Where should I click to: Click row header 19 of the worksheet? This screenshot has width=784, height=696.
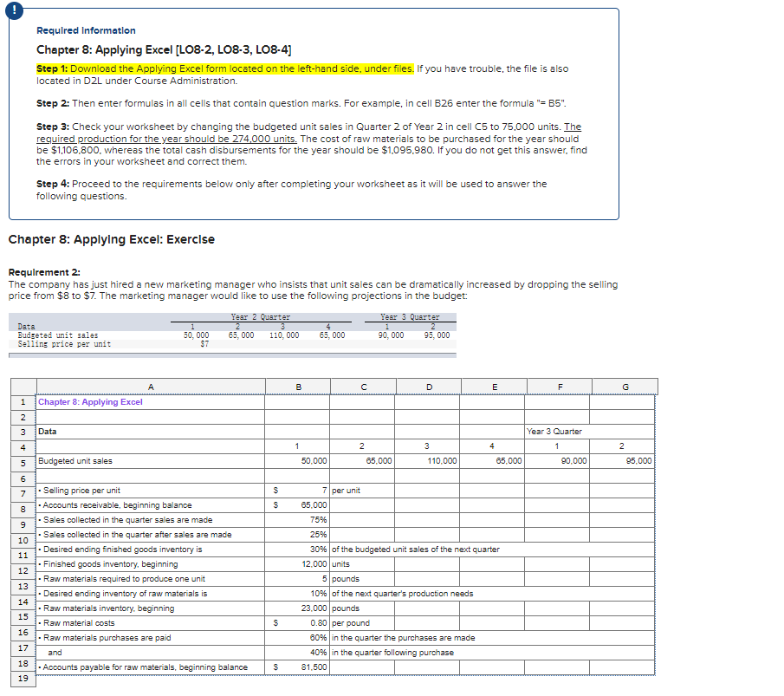[22, 680]
